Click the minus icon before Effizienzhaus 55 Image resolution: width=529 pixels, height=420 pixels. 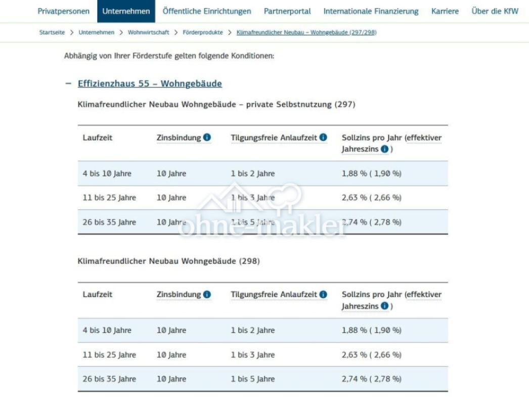tap(69, 83)
